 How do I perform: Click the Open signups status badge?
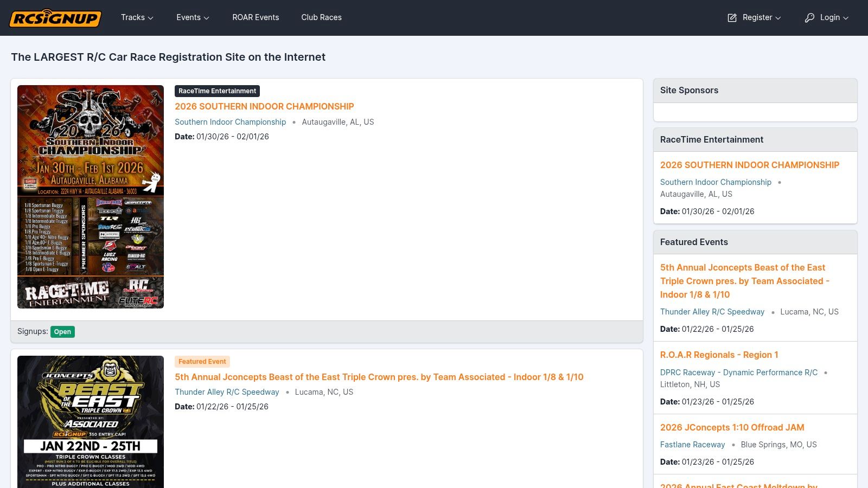coord(62,332)
